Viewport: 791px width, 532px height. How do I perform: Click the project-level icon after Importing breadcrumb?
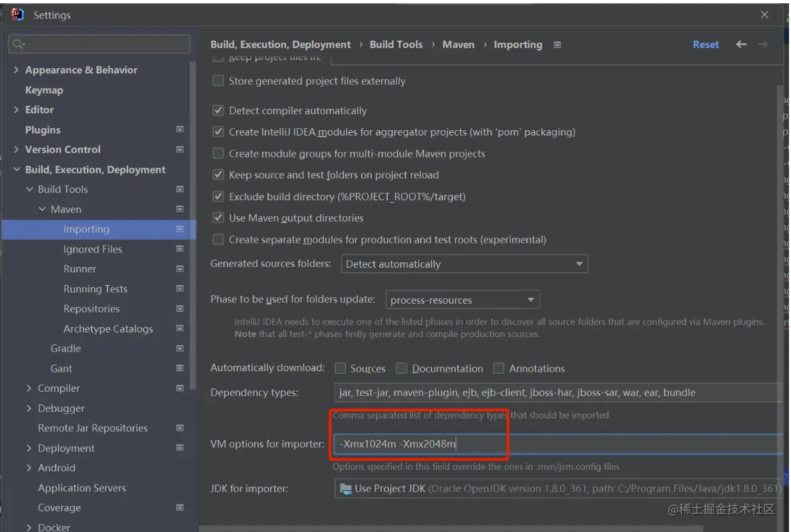[x=557, y=45]
